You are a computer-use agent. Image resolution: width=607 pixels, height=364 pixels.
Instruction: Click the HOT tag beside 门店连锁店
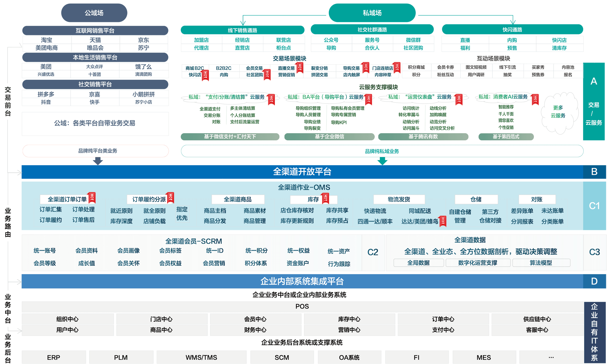(x=397, y=67)
